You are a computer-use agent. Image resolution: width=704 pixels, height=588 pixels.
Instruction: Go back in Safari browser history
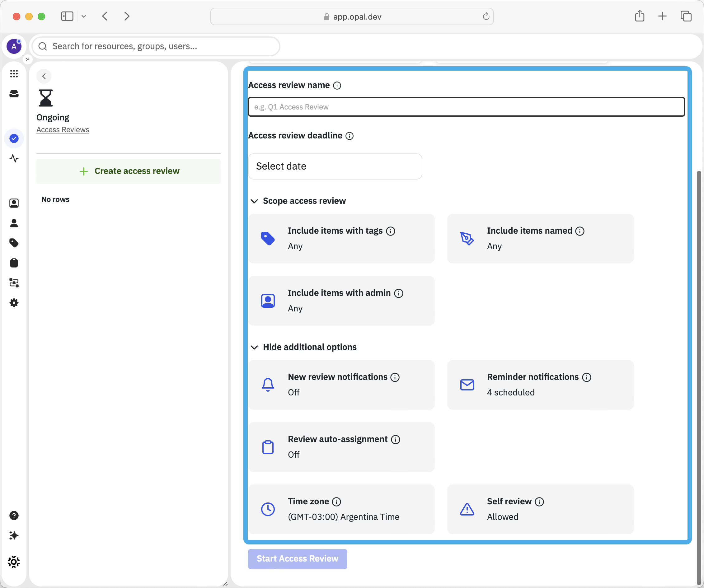105,16
